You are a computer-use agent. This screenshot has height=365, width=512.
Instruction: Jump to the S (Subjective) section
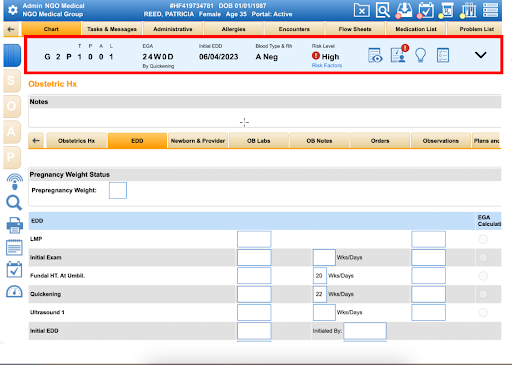coord(12,81)
